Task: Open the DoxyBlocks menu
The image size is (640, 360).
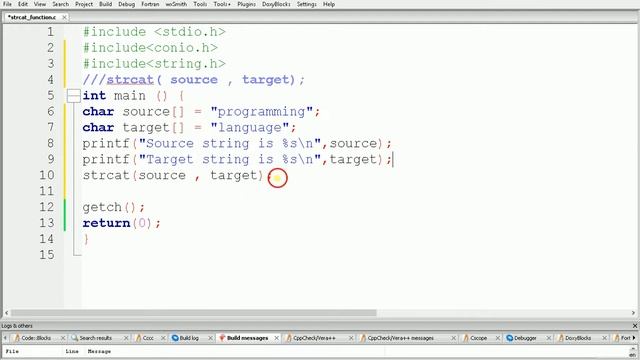Action: (276, 4)
